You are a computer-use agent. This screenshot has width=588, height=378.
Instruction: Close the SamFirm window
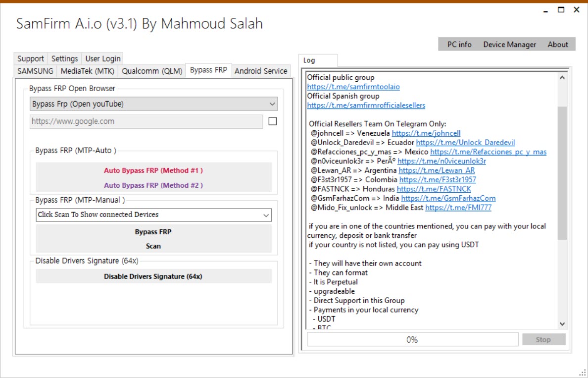[x=577, y=10]
